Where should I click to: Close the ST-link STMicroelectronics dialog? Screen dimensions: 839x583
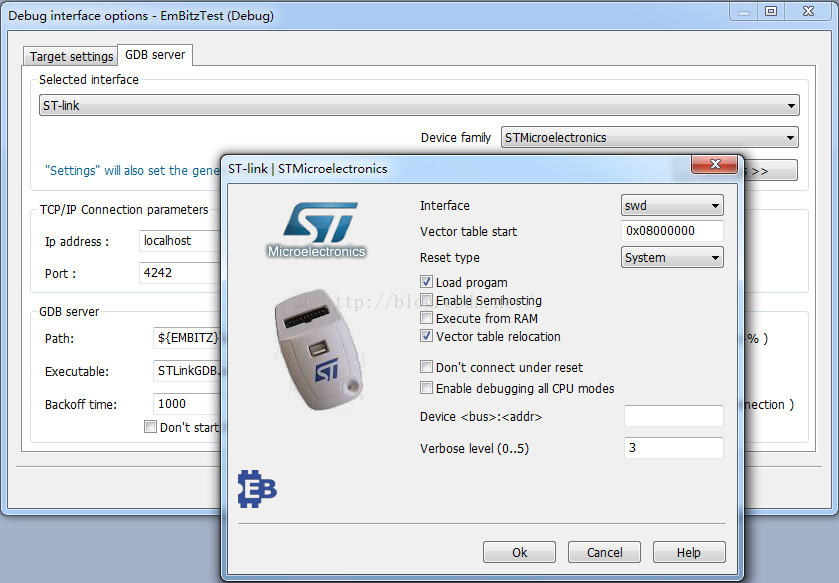[x=715, y=164]
